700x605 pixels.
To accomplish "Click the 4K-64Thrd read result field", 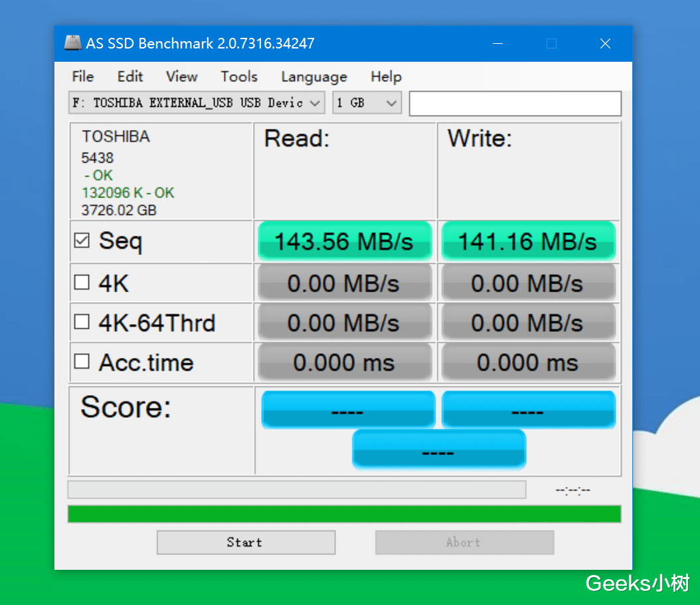I will (x=345, y=322).
